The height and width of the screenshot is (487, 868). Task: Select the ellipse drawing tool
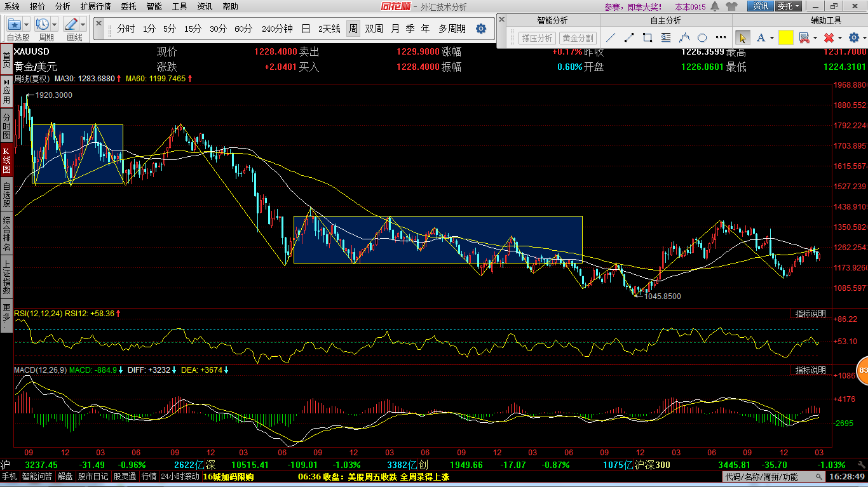click(702, 37)
